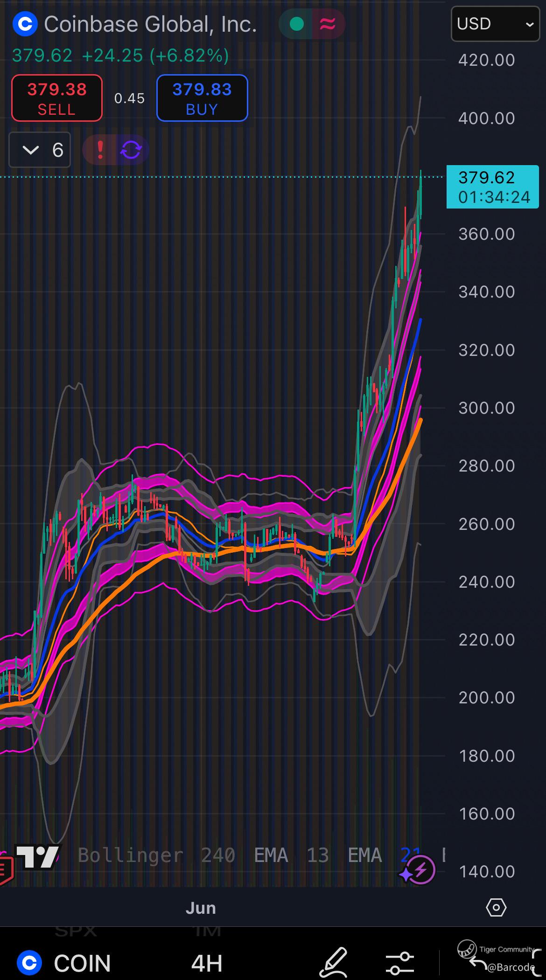
Task: Open the Coinbase Global, Inc. symbol title
Action: click(x=150, y=24)
